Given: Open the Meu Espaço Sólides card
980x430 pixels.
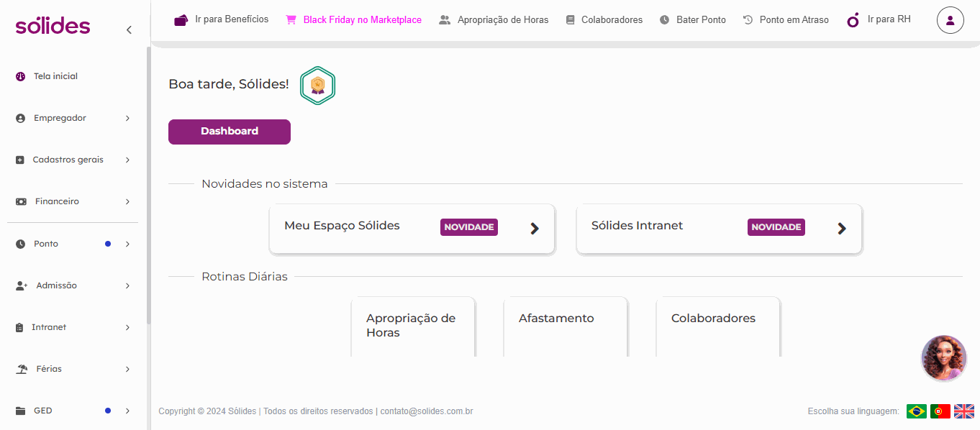Looking at the screenshot, I should pyautogui.click(x=412, y=228).
